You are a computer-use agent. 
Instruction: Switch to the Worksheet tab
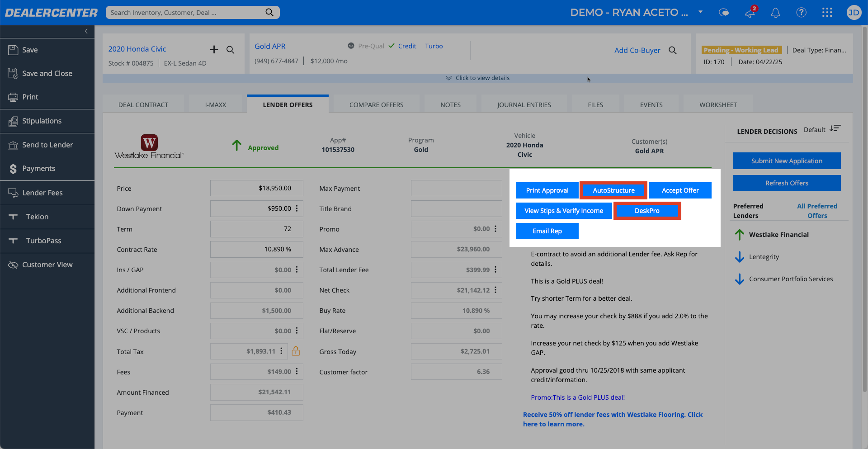(718, 104)
